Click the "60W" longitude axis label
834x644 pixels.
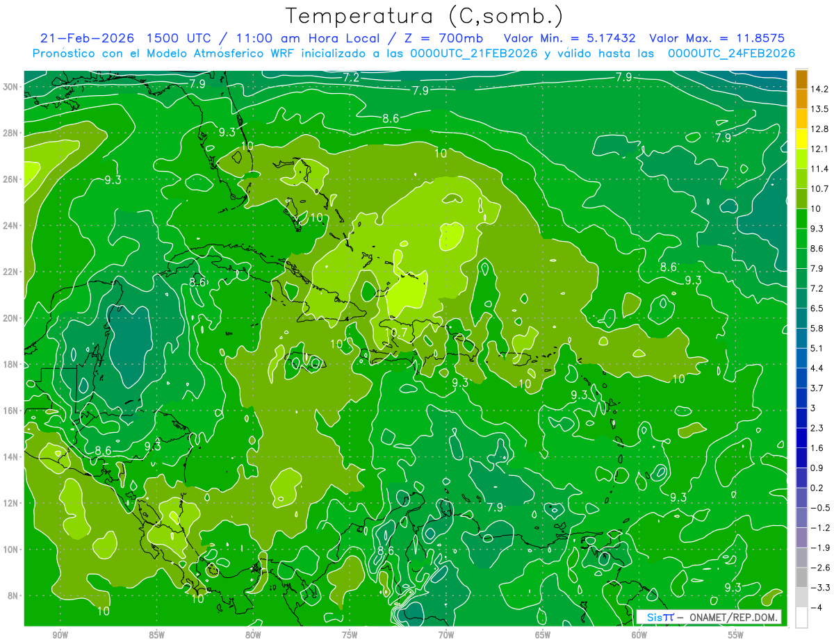pyautogui.click(x=639, y=635)
